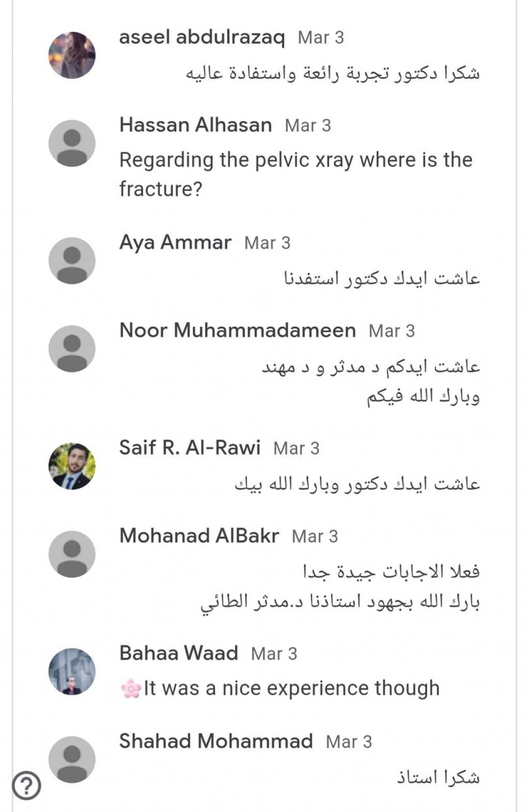
Task: Click the Bahaa Waad name
Action: (178, 653)
